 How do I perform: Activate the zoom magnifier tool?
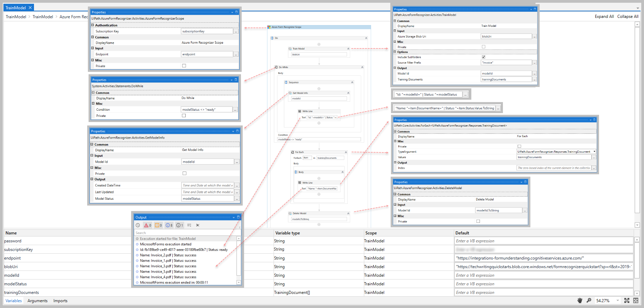589,300
